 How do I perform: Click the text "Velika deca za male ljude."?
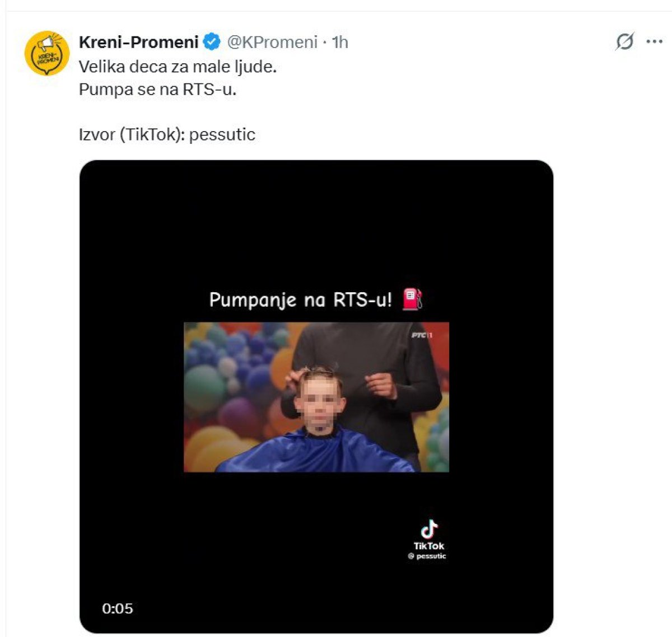(178, 67)
